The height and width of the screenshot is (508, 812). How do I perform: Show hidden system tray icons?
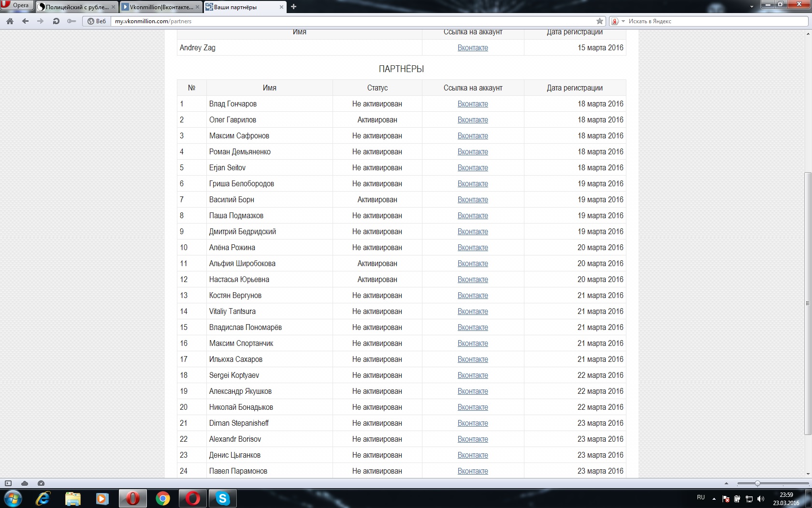pyautogui.click(x=714, y=499)
